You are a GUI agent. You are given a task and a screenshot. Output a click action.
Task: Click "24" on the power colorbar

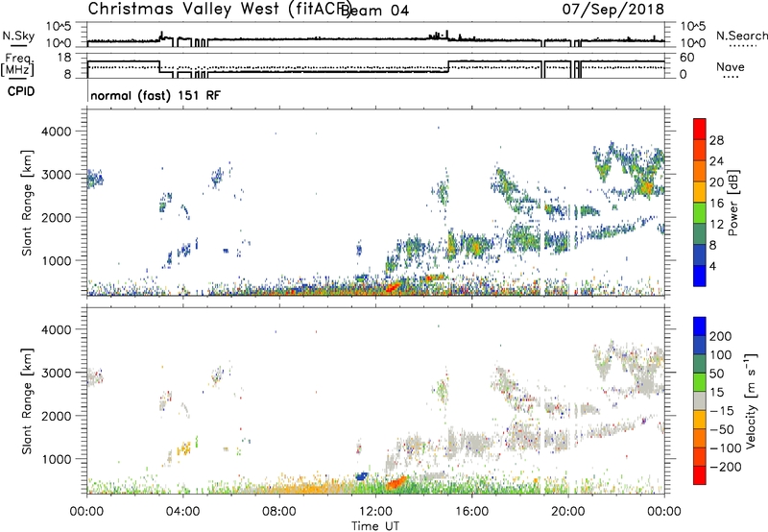pyautogui.click(x=716, y=161)
